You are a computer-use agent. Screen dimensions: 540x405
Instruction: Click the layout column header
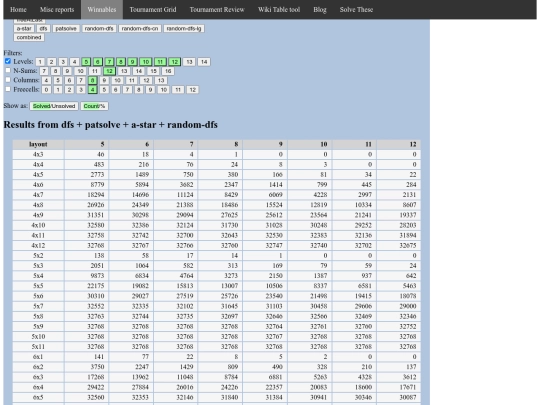[38, 144]
